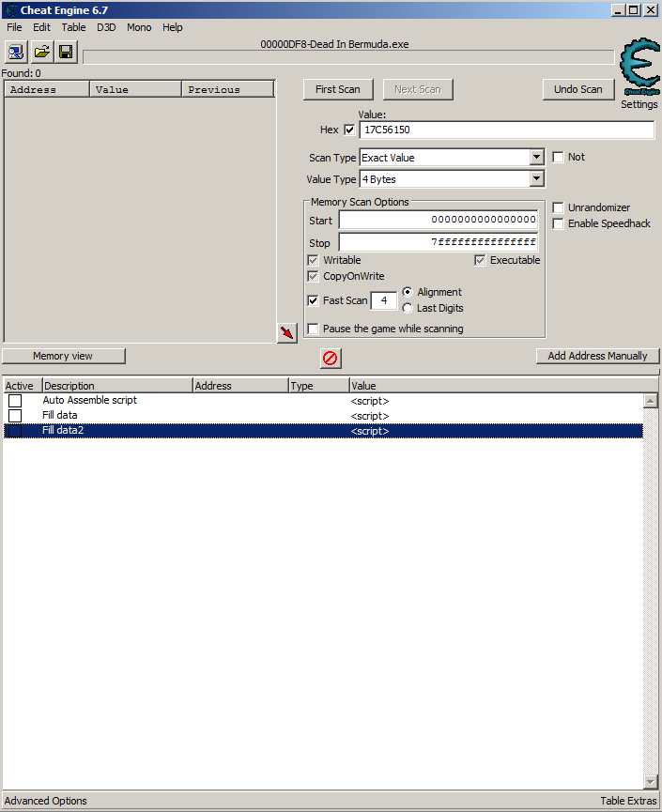Click the Active column header
This screenshot has height=812, width=662.
23,386
